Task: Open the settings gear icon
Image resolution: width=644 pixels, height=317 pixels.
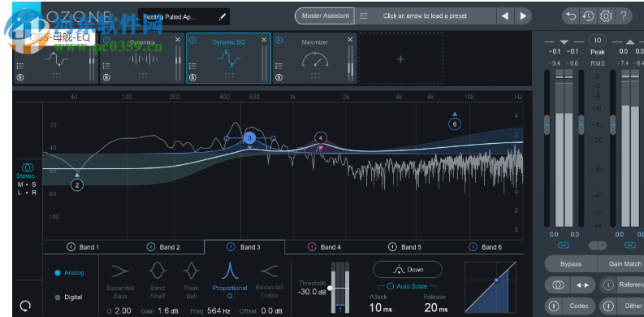Action: (605, 16)
